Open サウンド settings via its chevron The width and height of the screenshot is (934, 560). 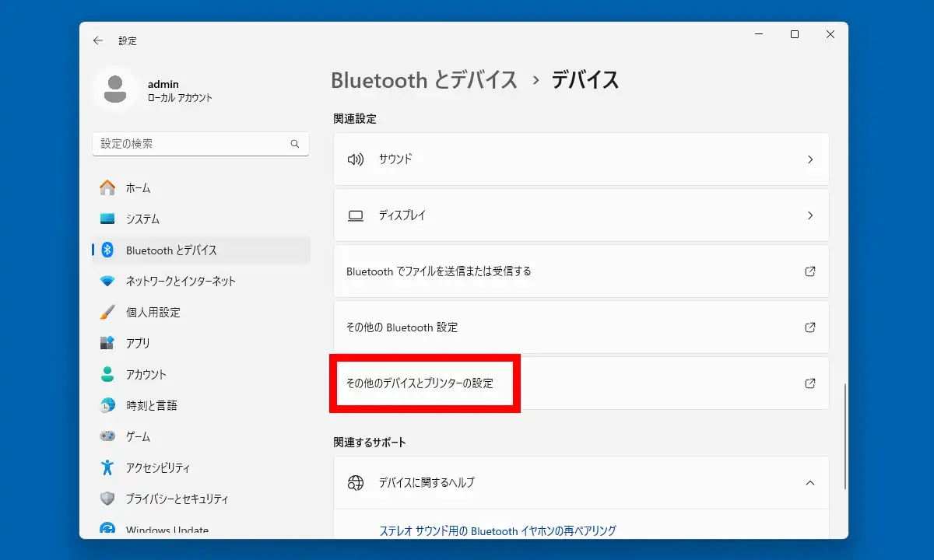pos(809,159)
